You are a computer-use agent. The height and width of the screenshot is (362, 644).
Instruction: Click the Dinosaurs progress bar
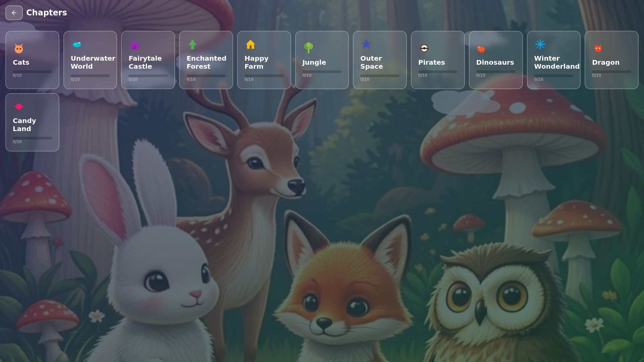point(496,72)
